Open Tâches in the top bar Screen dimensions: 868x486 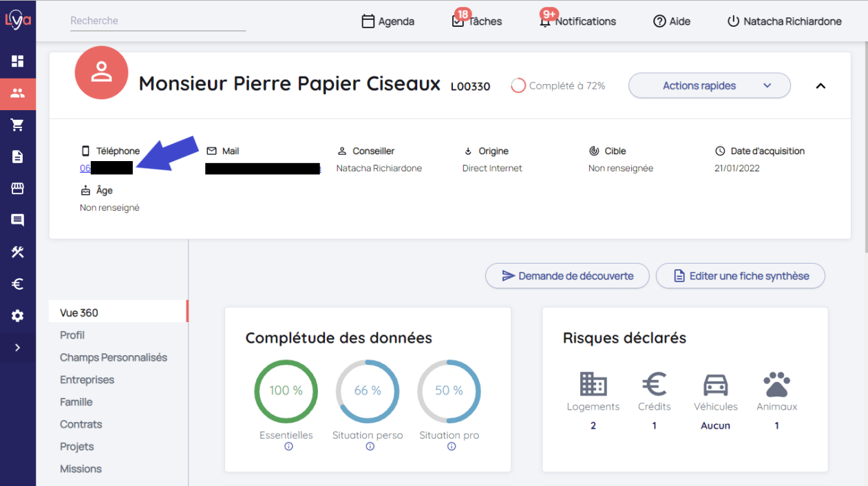(477, 21)
